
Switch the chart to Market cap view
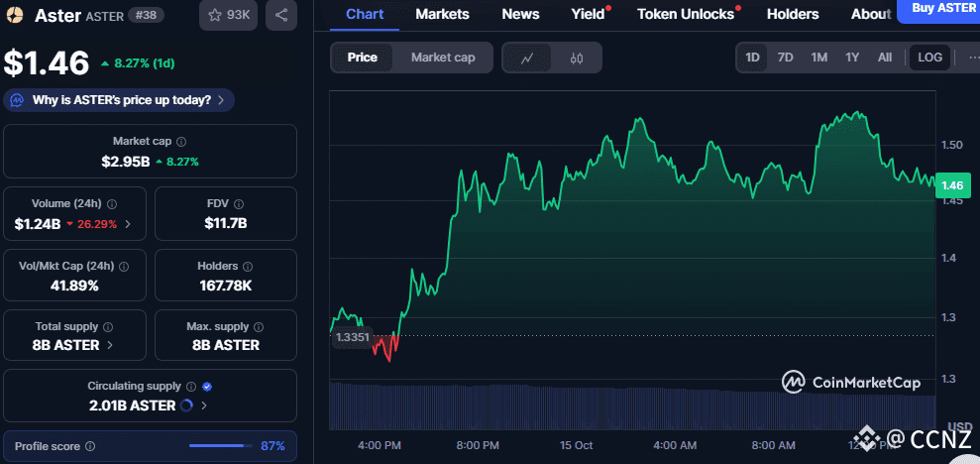coord(443,58)
